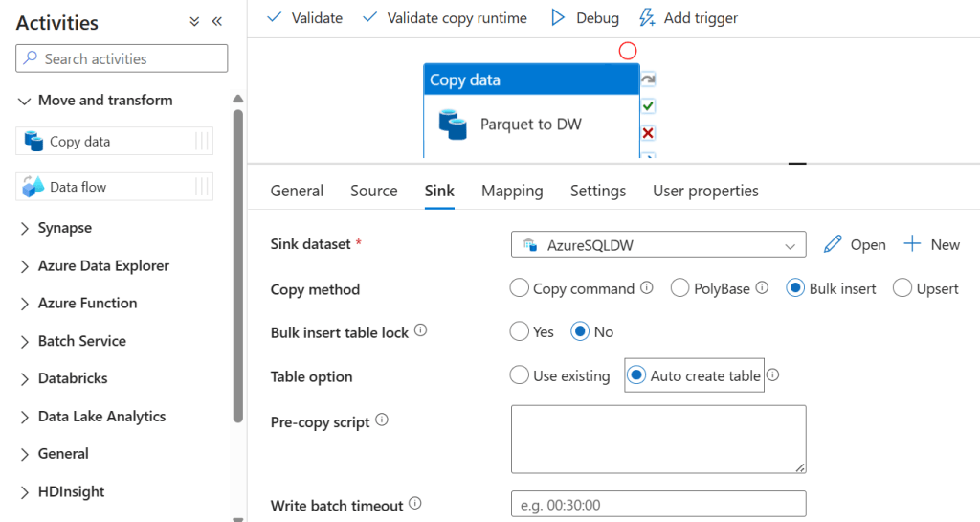Open the Sink dataset dropdown

pyautogui.click(x=658, y=245)
